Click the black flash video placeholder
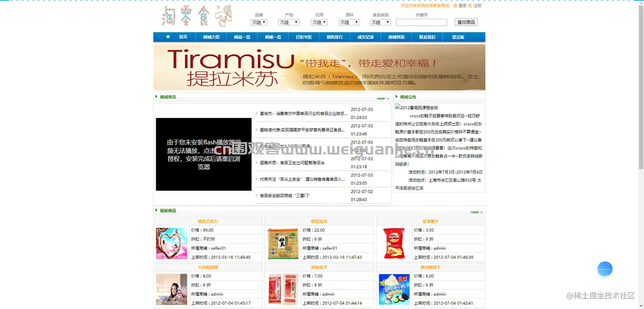The image size is (644, 309). (x=204, y=154)
